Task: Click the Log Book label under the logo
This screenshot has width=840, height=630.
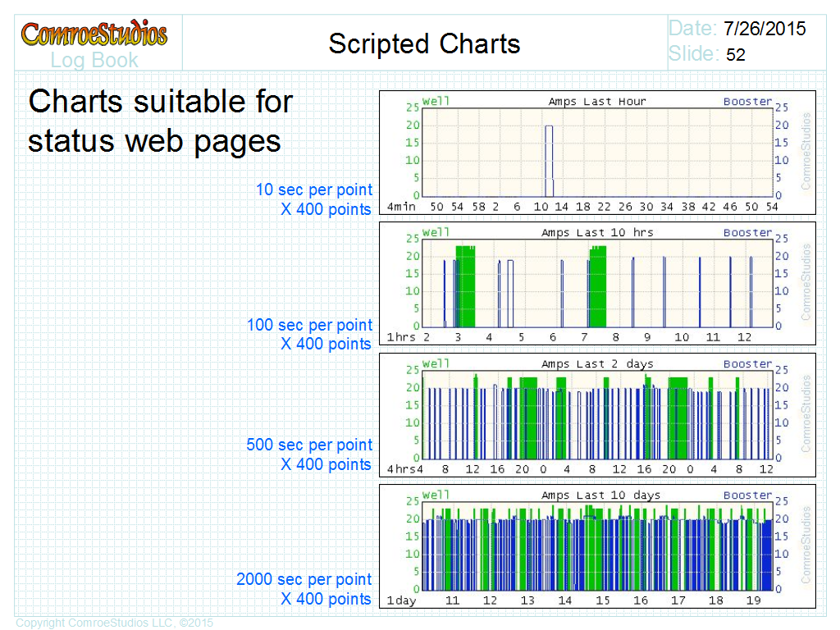Action: (x=94, y=60)
